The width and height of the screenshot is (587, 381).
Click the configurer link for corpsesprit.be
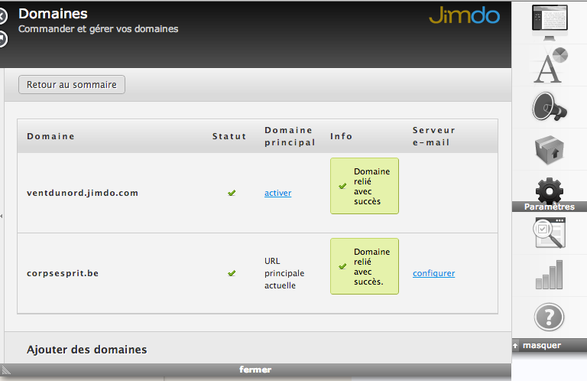coord(434,273)
